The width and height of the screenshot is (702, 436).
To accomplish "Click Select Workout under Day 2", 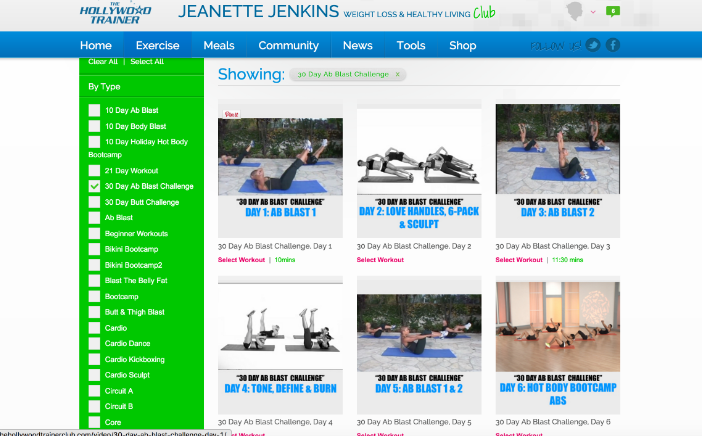I will (x=380, y=260).
